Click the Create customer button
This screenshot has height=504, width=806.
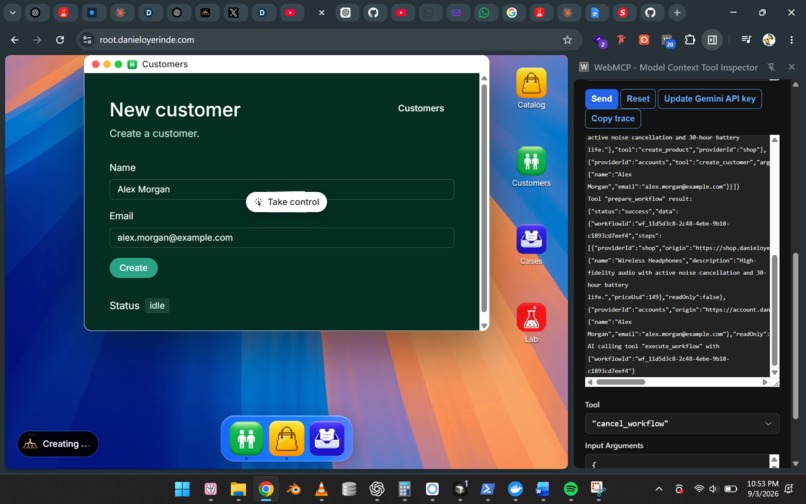[x=134, y=267]
